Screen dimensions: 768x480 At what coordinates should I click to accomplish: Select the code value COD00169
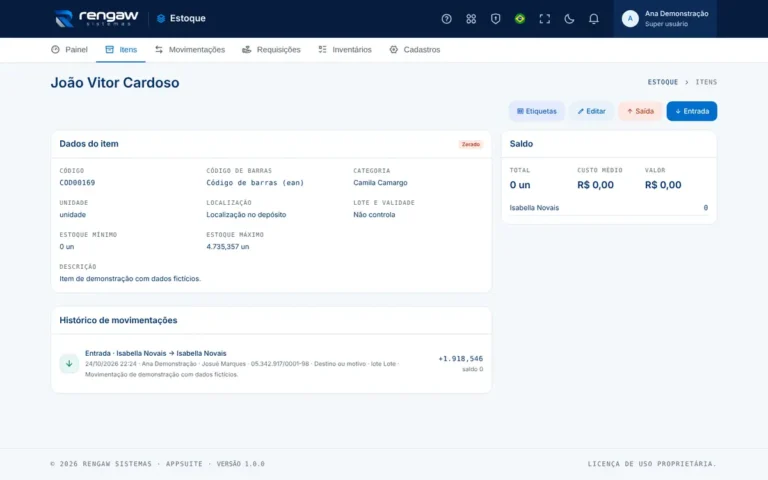pos(77,183)
